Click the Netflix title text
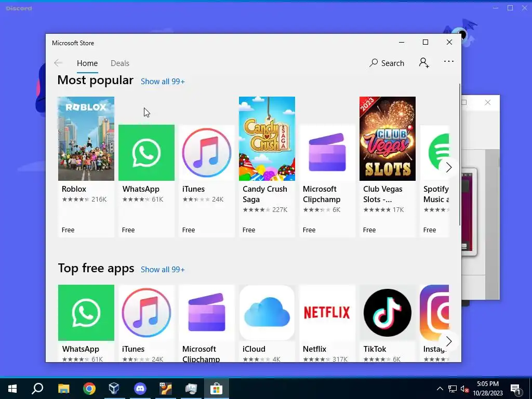Viewport: 532px width, 399px height. [x=314, y=349]
